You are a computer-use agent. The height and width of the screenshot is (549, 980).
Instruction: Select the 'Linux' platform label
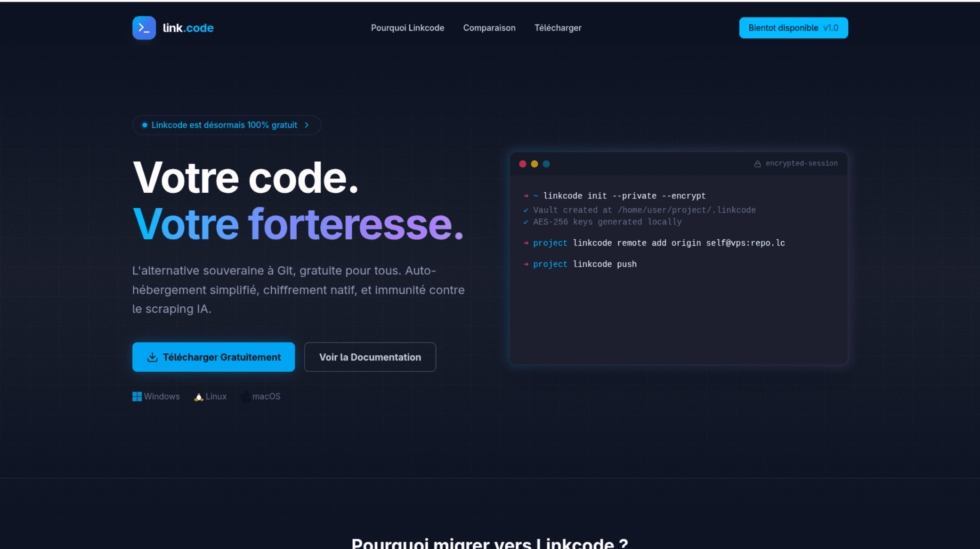click(x=216, y=396)
